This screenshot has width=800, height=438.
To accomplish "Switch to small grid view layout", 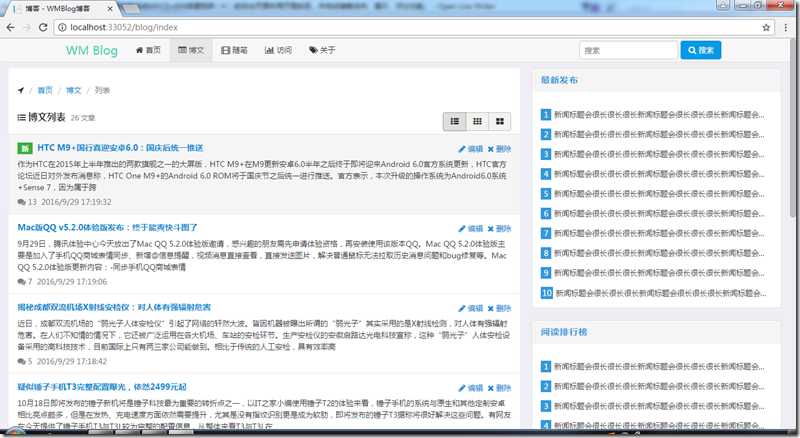I will 478,121.
